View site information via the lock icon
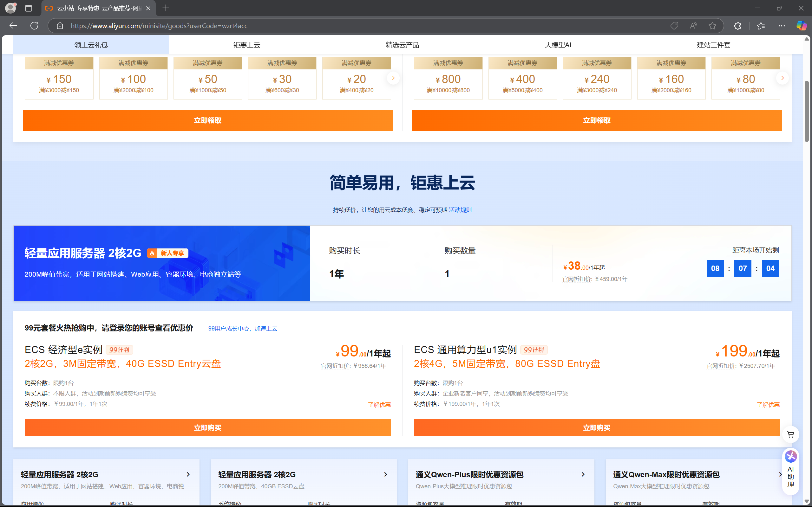Viewport: 812px width, 507px height. [x=60, y=25]
